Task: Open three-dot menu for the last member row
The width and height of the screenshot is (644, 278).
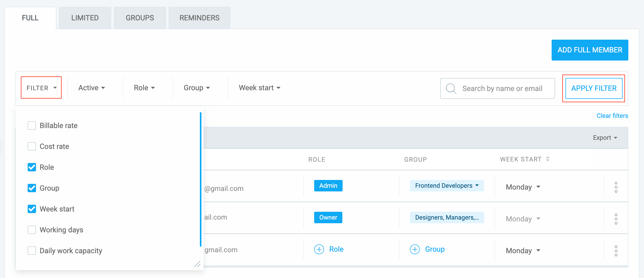Action: pos(616,251)
